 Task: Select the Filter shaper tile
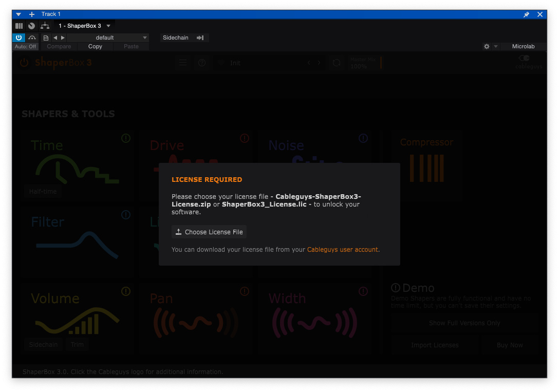coord(77,241)
